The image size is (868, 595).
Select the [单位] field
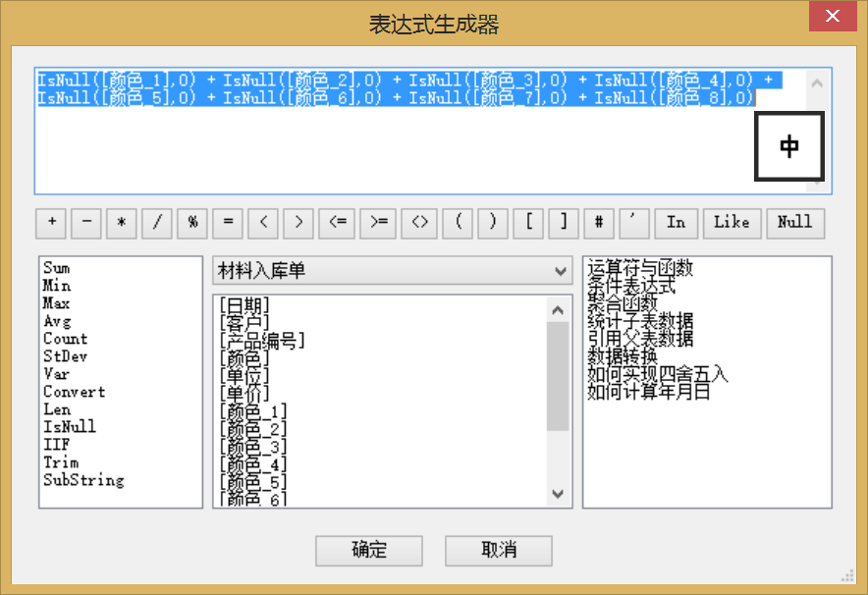coord(244,376)
